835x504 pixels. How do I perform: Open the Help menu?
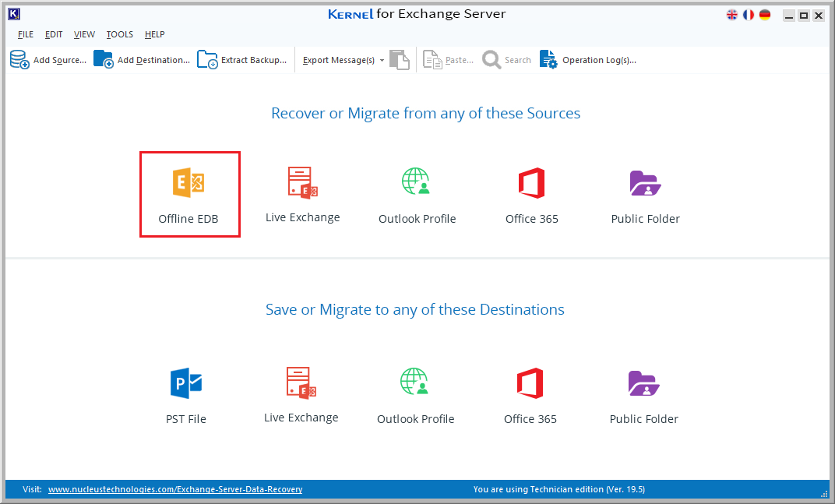tap(154, 34)
